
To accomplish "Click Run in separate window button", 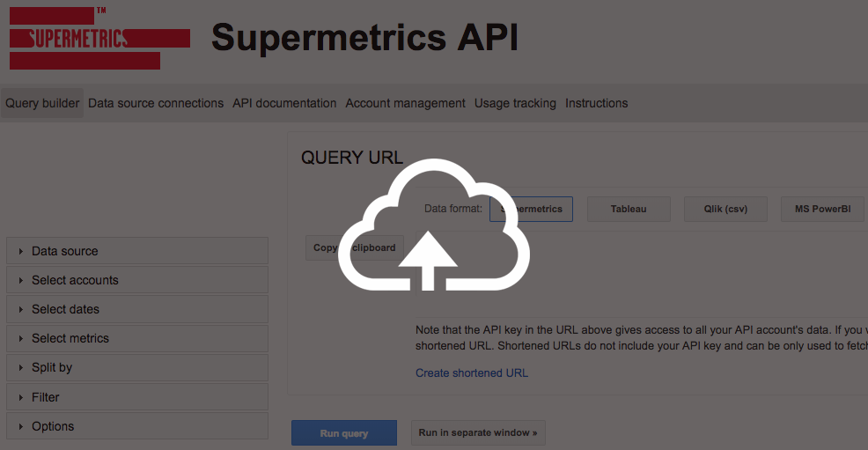I will tap(478, 433).
